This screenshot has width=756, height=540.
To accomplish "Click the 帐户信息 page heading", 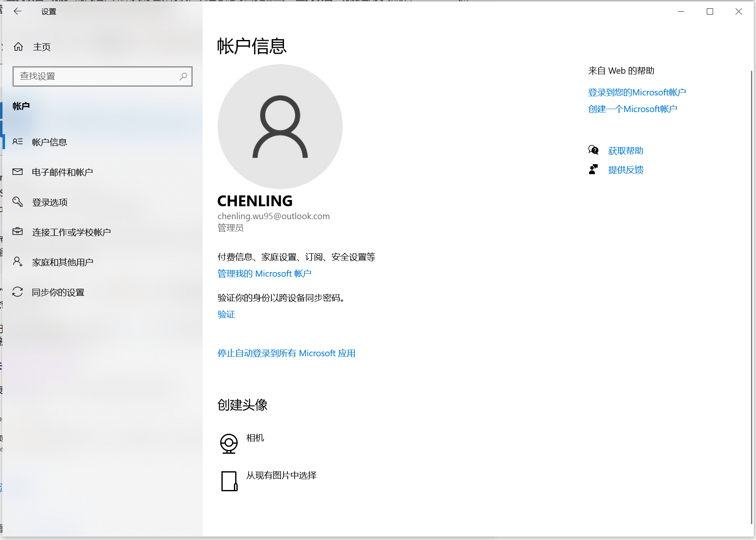I will pos(252,46).
